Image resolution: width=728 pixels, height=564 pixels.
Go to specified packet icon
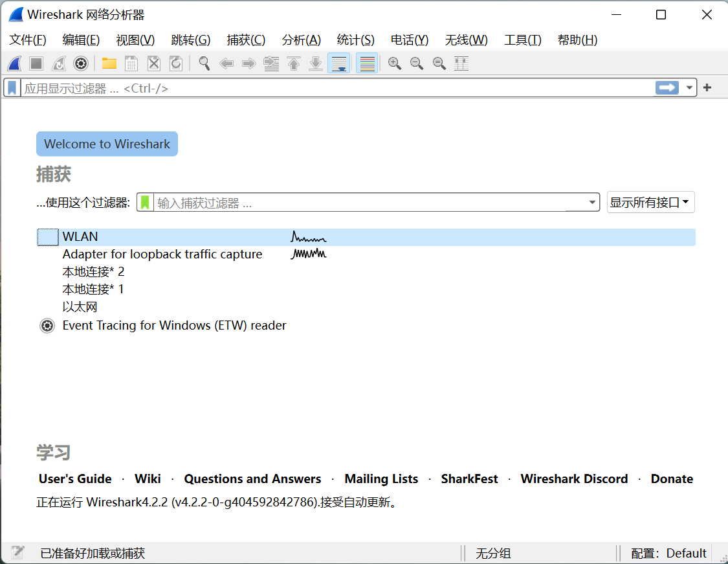[x=271, y=63]
